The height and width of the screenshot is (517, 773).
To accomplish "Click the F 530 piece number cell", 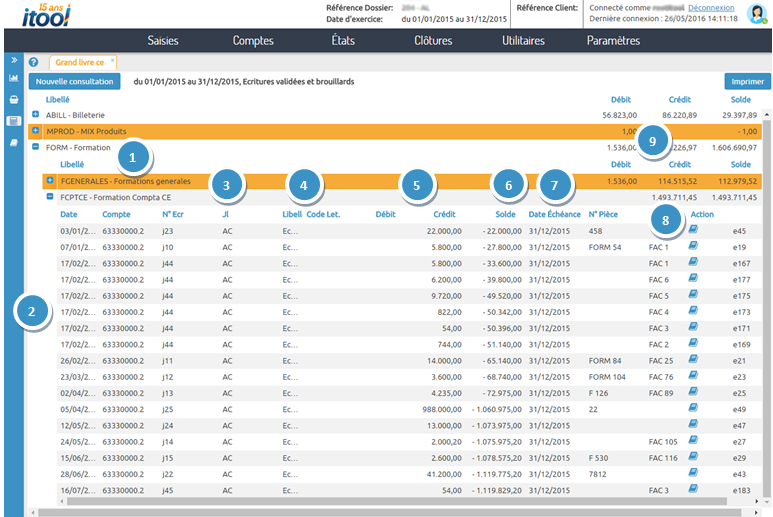I will pos(598,458).
